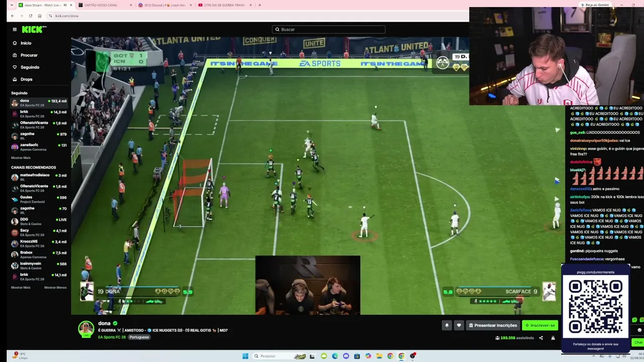The width and height of the screenshot is (644, 362).
Task: Open the Windows Start menu
Action: [245, 356]
